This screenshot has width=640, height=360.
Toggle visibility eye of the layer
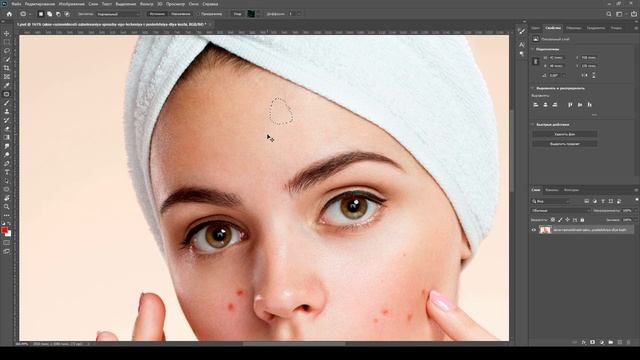533,230
